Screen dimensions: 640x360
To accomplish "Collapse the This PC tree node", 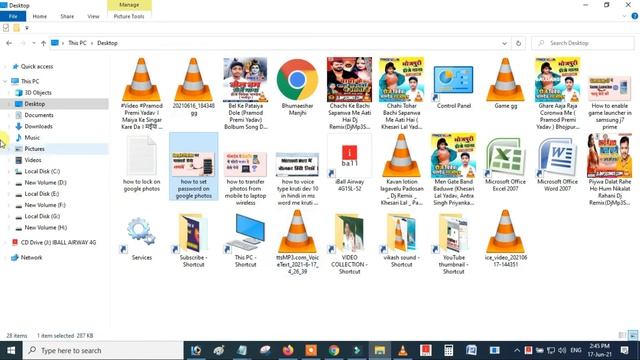I will [5, 81].
